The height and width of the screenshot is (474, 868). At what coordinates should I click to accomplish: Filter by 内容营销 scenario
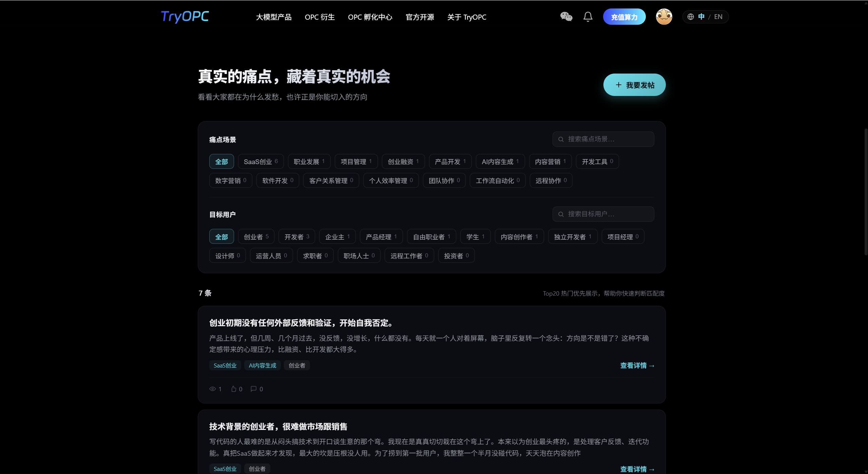pos(550,161)
